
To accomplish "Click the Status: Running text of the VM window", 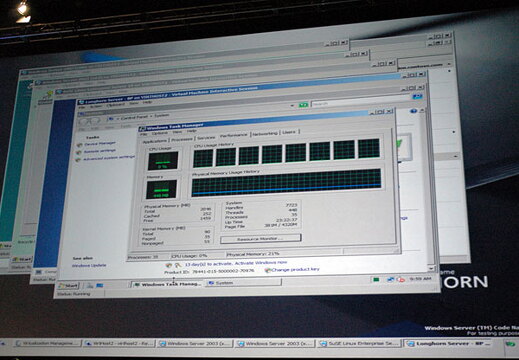I will click(x=73, y=294).
